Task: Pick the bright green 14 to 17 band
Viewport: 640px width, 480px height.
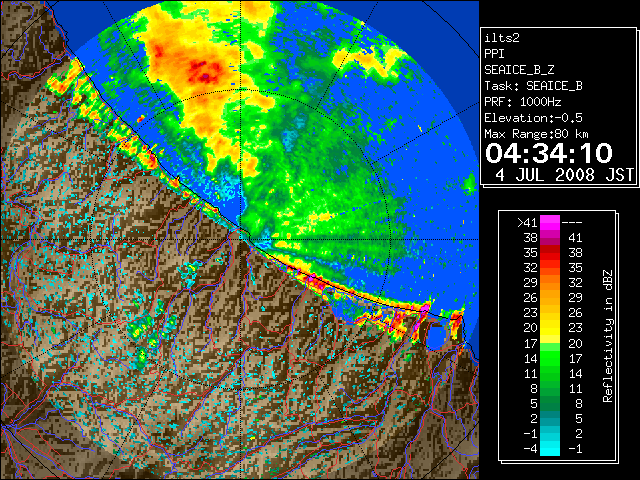Action: point(550,358)
